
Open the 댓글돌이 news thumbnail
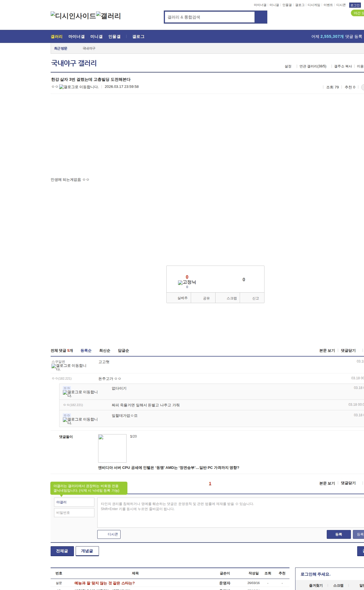click(112, 448)
